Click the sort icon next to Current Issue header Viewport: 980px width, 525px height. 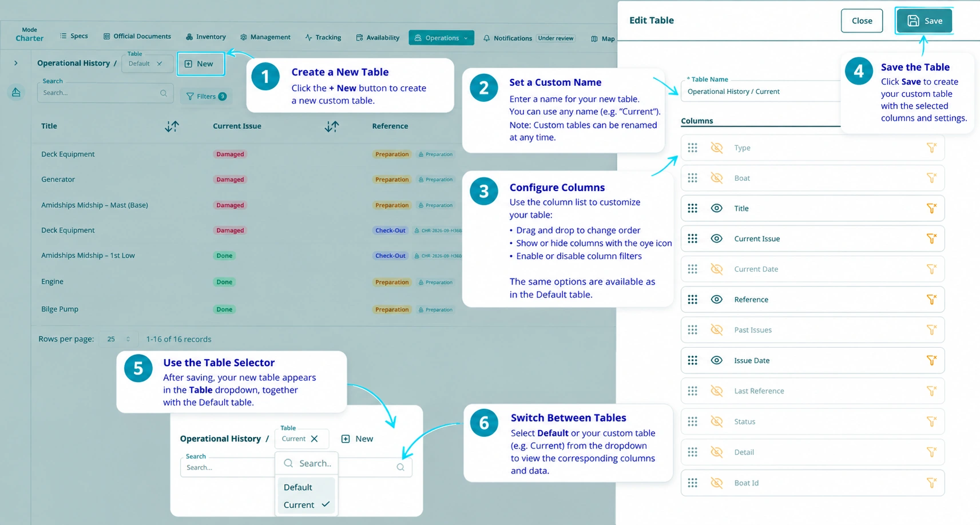pyautogui.click(x=332, y=126)
